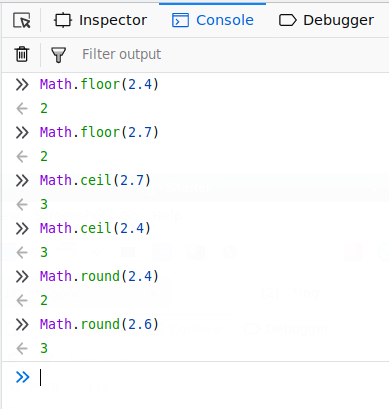Image resolution: width=389 pixels, height=409 pixels.
Task: Click the return arrow under Math.ceil(2.7)
Action: click(x=22, y=204)
